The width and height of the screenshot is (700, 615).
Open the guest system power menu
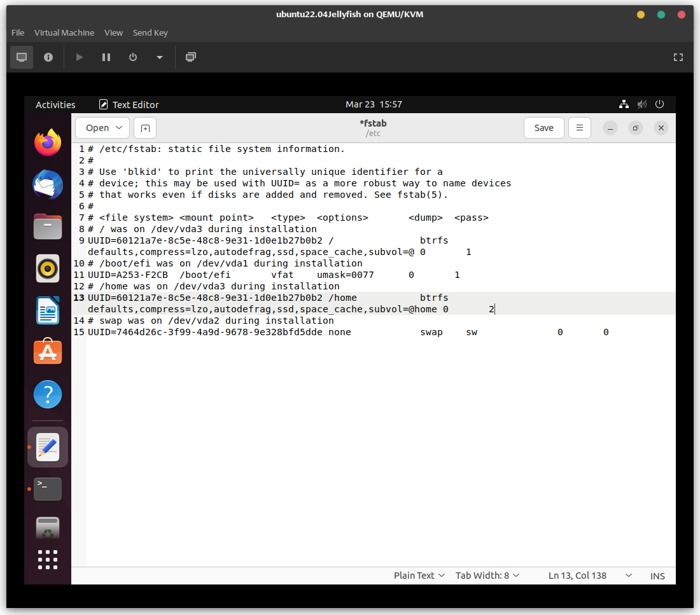tap(659, 104)
